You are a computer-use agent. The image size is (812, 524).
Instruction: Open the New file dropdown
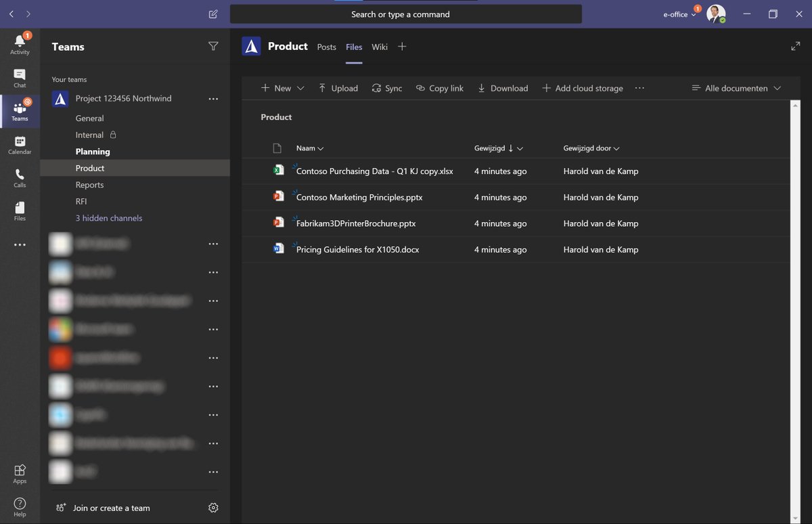(283, 88)
